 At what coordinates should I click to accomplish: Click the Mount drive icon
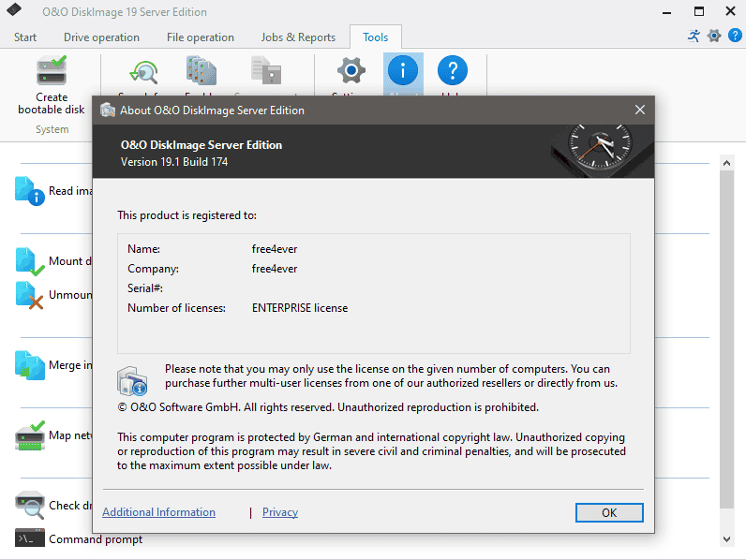click(29, 261)
